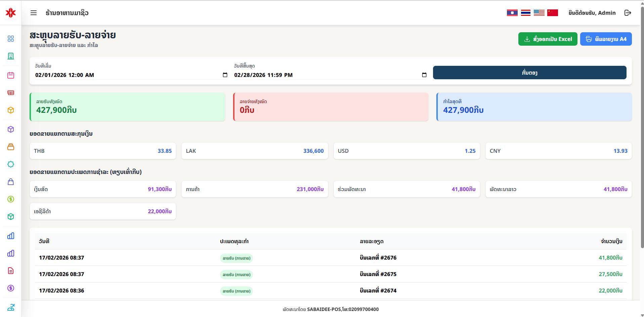The image size is (644, 317).
Task: Switch language using the Lao flag
Action: (512, 13)
